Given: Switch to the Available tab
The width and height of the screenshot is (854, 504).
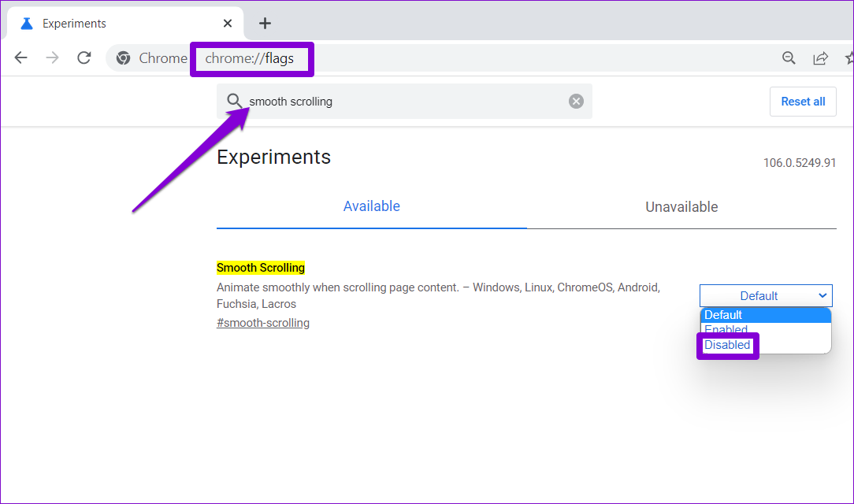Looking at the screenshot, I should pyautogui.click(x=371, y=206).
